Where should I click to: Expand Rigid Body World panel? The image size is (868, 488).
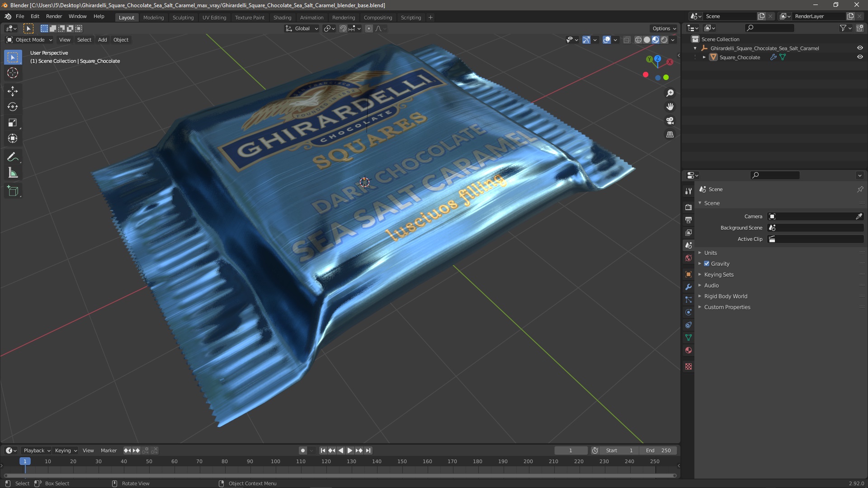725,296
